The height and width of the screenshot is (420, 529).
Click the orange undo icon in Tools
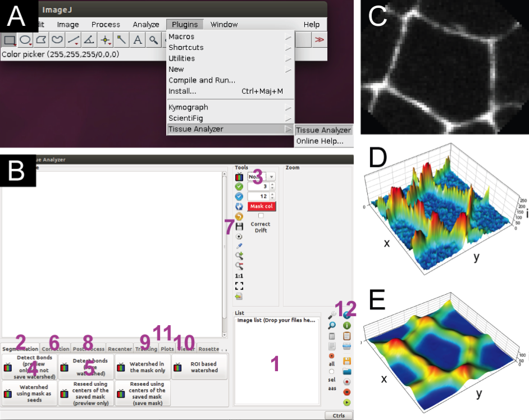click(x=239, y=217)
